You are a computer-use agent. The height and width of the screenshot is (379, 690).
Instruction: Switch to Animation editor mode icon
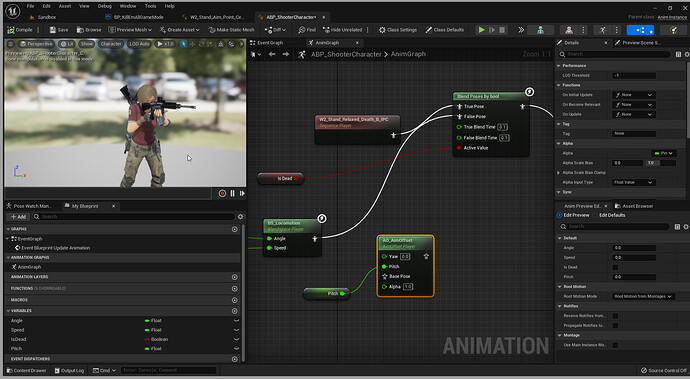[x=602, y=30]
